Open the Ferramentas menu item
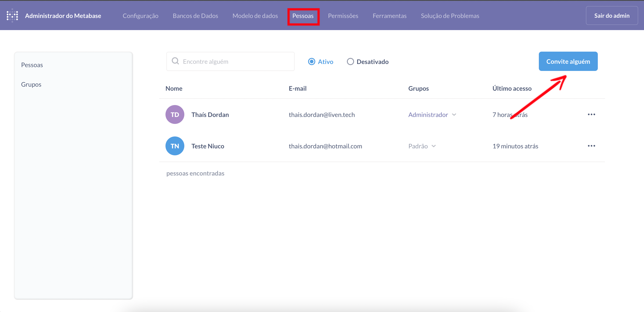644x312 pixels. click(x=389, y=16)
